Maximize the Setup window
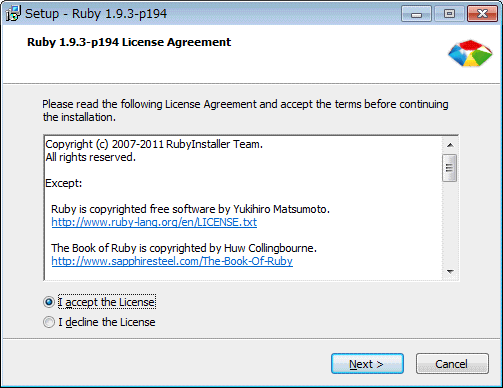Screen dimensions: 503x388 click(x=449, y=14)
